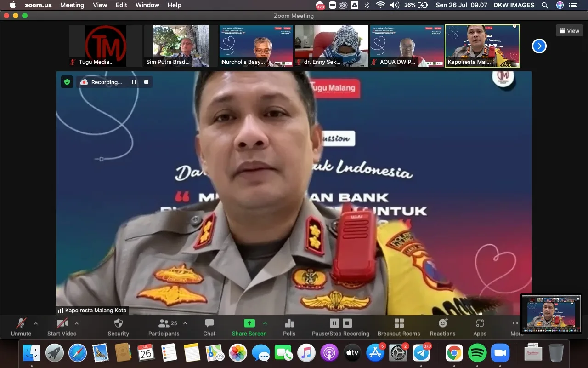Open App Store from the Dock
Screen dimensions: 588x368
coord(375,353)
